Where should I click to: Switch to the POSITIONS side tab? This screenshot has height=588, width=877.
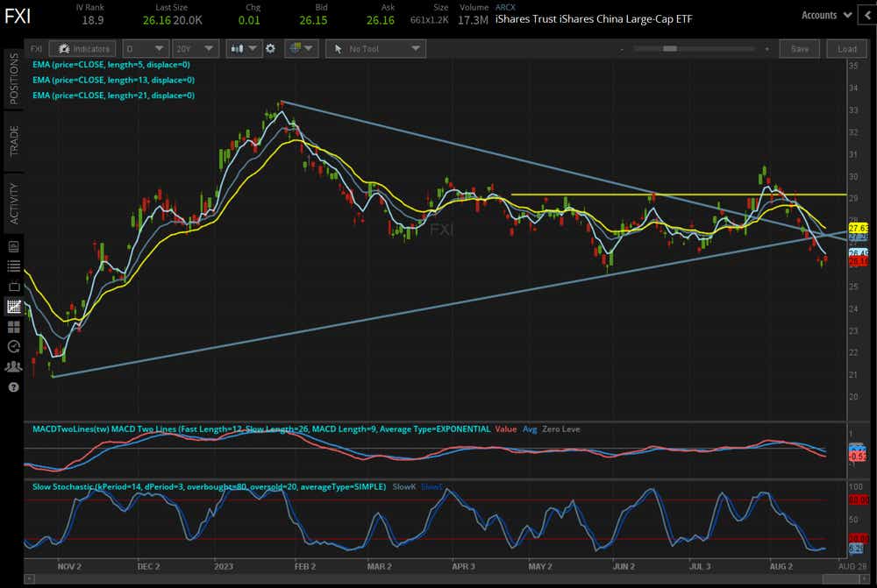(14, 79)
